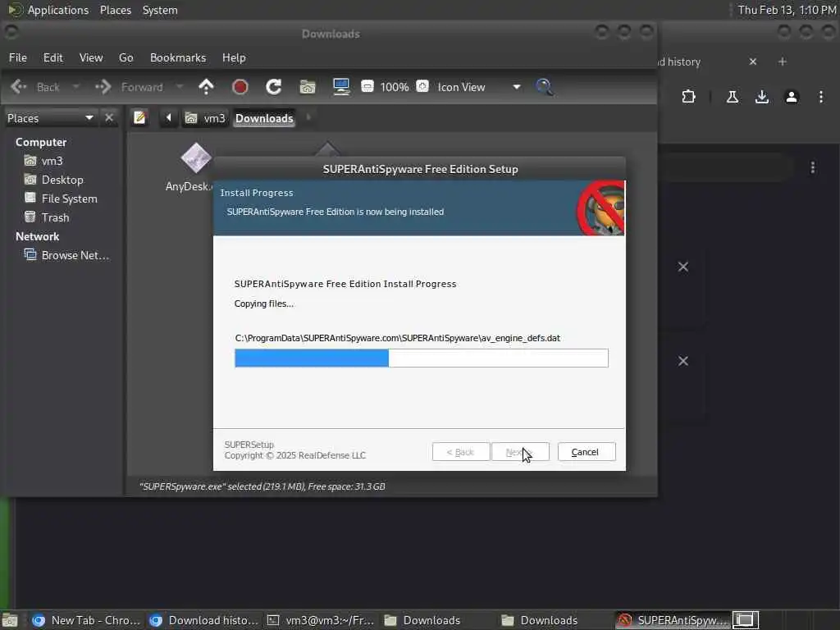Open the Home folder toolbar icon
Screen dimensions: 840x630
click(x=308, y=87)
